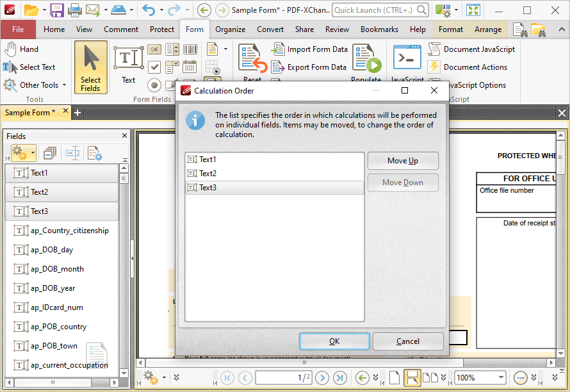Zoom out with the minus button
Image resolution: width=570 pixels, height=392 pixels.
pos(521,378)
